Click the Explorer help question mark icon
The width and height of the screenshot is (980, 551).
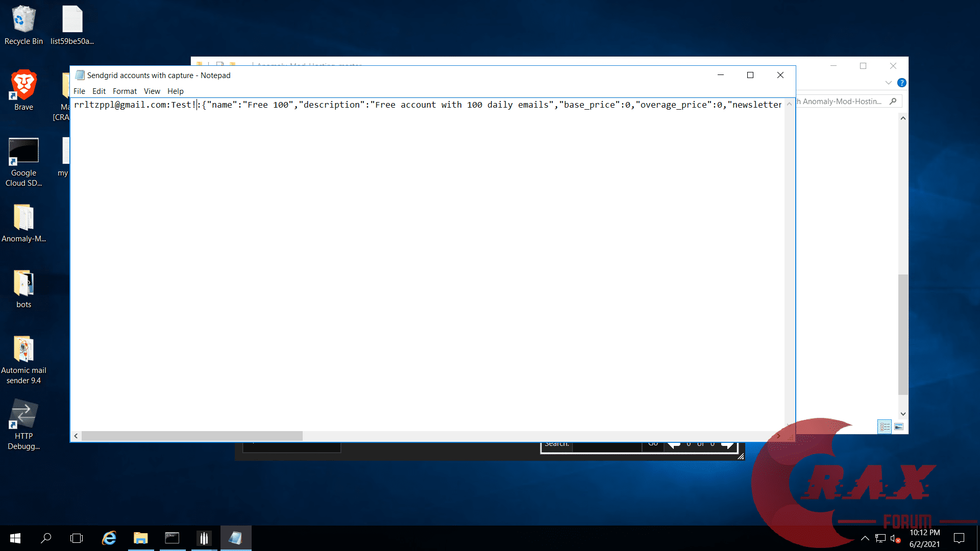tap(902, 83)
